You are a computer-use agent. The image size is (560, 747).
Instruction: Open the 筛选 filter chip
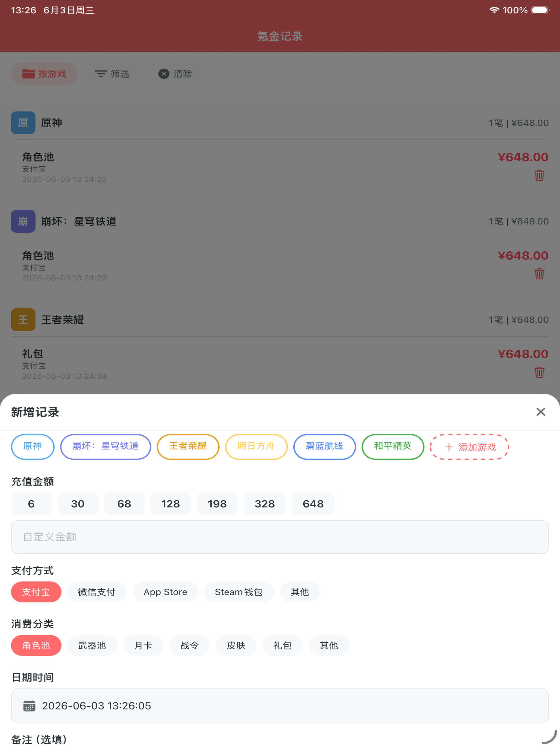pyautogui.click(x=112, y=74)
